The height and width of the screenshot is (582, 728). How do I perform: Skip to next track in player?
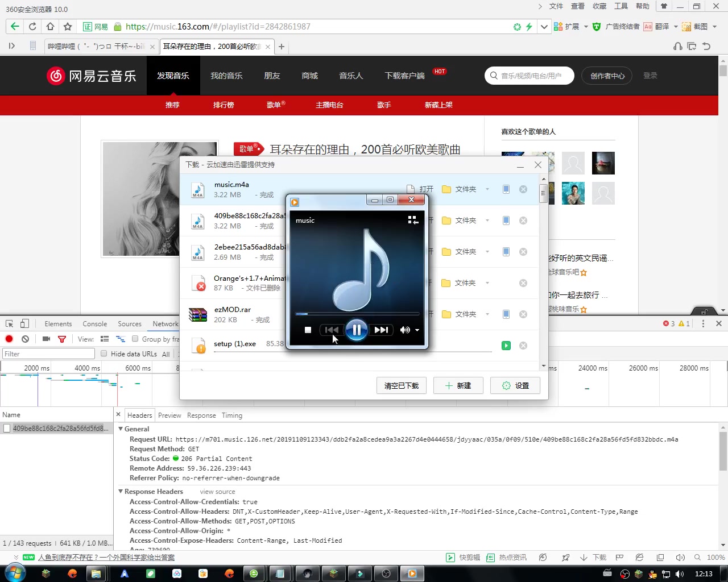pos(381,330)
